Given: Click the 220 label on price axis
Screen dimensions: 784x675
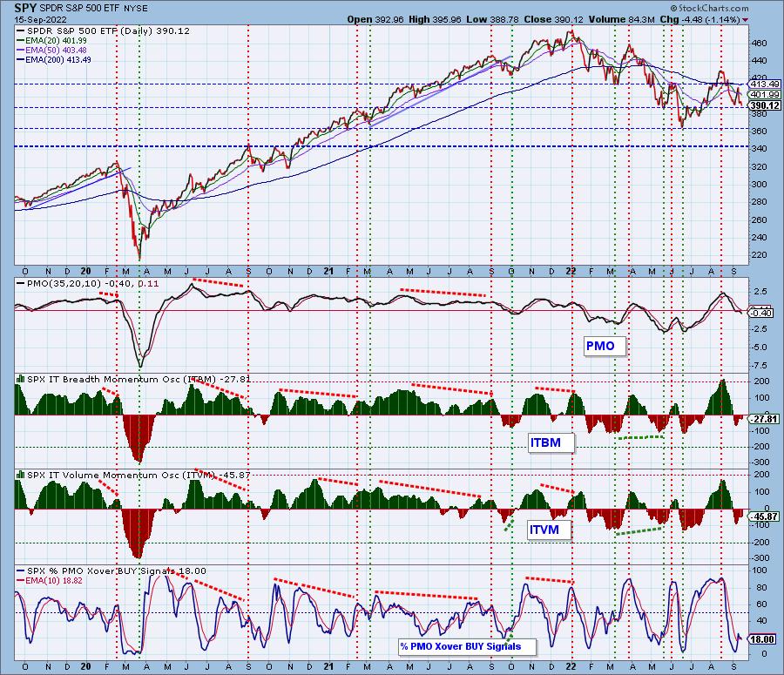Looking at the screenshot, I should coord(760,255).
